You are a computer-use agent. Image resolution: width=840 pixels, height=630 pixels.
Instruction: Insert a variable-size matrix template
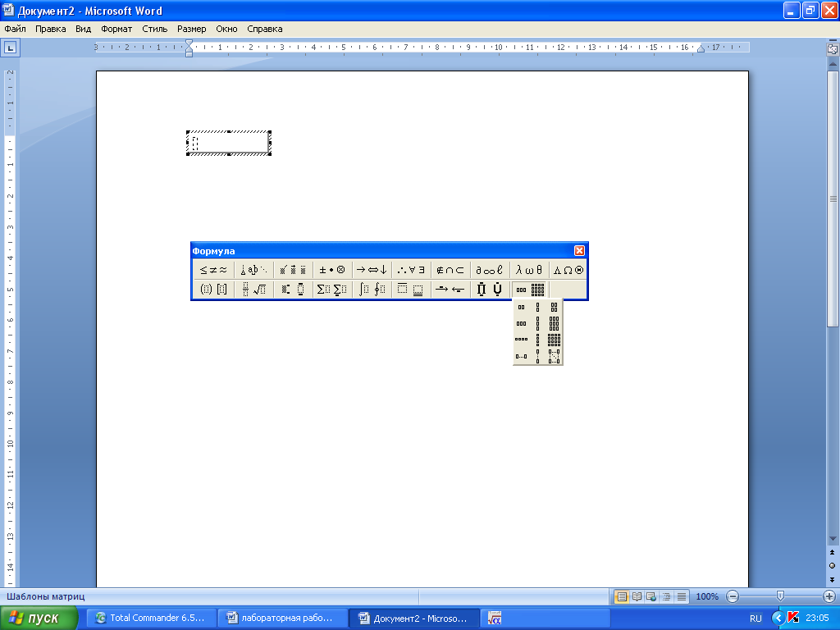click(554, 356)
